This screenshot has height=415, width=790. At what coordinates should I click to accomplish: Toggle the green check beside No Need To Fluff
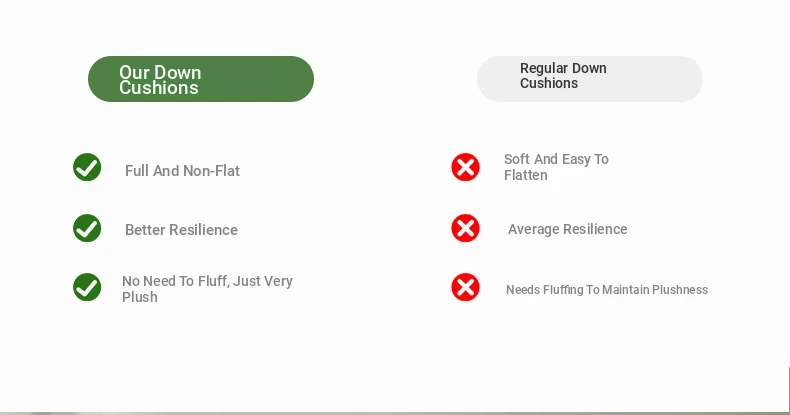[87, 287]
